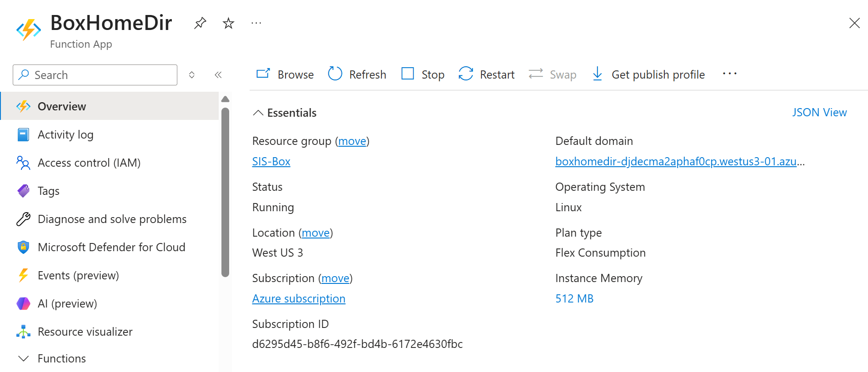Click the Swap arrows icon

tap(536, 74)
